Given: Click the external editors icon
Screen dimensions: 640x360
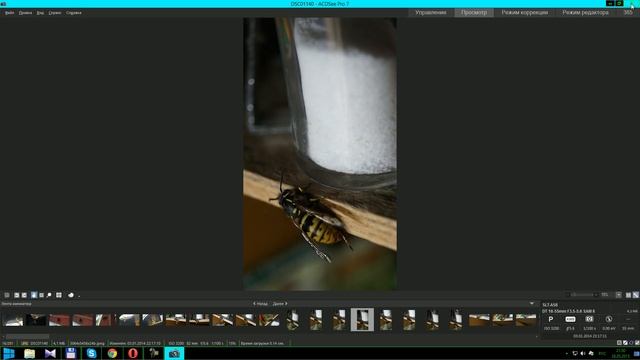Looking at the screenshot, I should pos(71,295).
